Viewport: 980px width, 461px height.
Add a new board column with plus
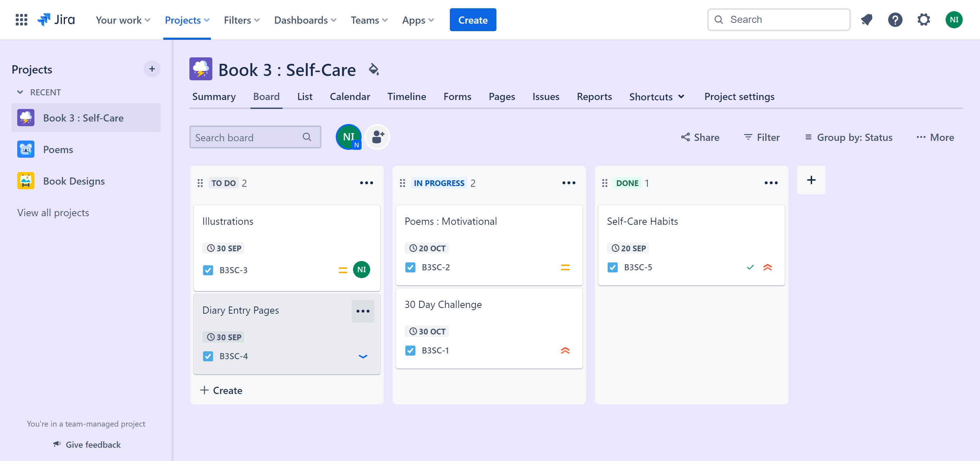[x=811, y=180]
